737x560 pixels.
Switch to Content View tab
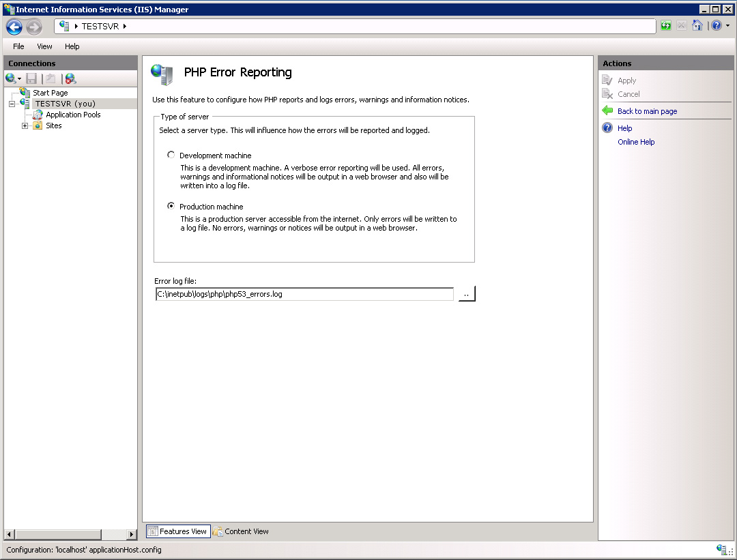coord(241,531)
